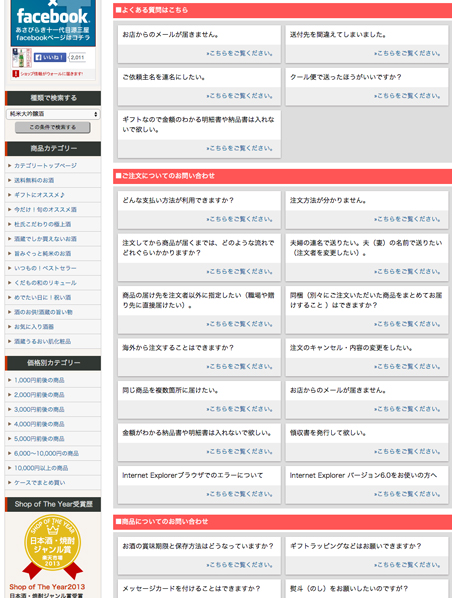The height and width of the screenshot is (598, 452).
Task: Show 10,000円以上の商品
Action: pos(41,468)
